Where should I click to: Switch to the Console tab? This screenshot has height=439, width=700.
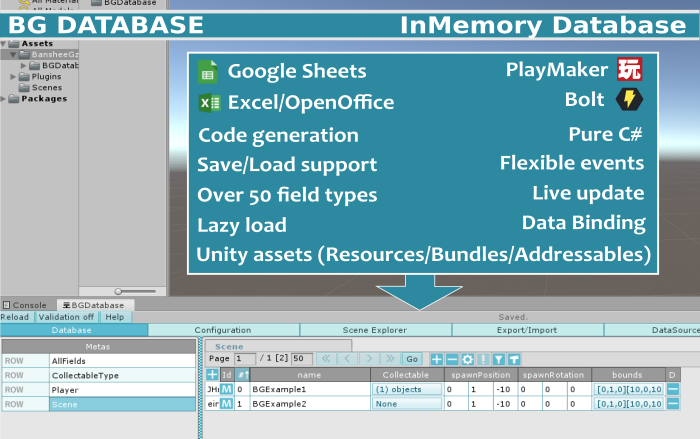pos(25,305)
